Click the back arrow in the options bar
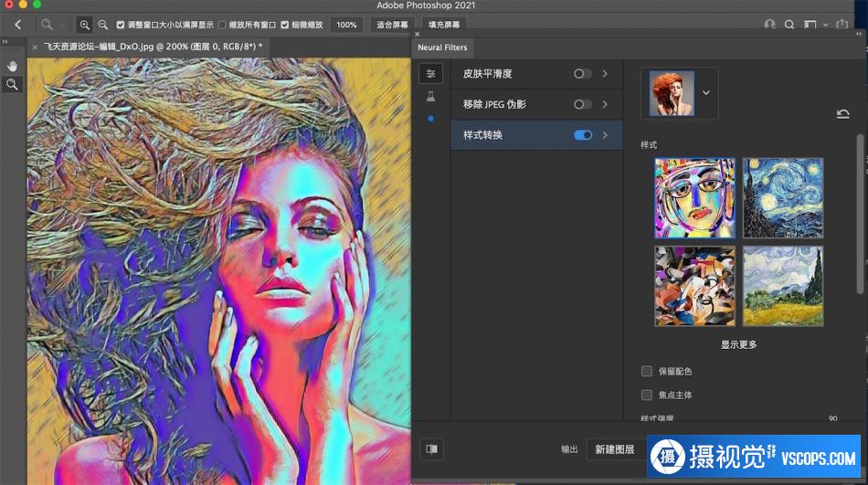This screenshot has height=485, width=868. pyautogui.click(x=18, y=25)
